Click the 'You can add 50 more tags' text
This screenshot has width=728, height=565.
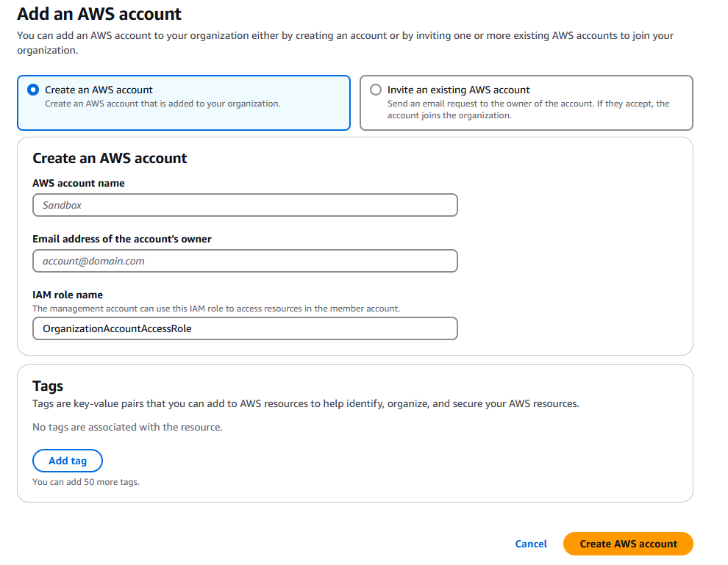coord(86,482)
